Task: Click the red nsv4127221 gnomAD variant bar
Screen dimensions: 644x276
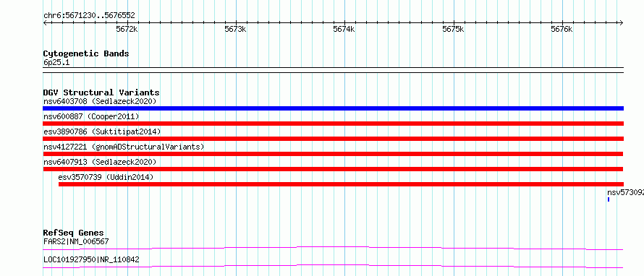Action: click(x=333, y=154)
